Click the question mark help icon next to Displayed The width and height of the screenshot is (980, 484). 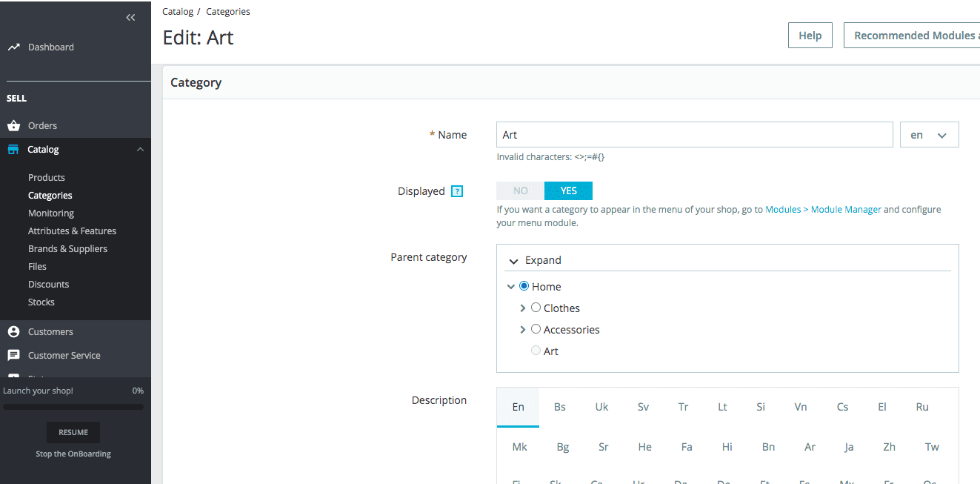459,190
